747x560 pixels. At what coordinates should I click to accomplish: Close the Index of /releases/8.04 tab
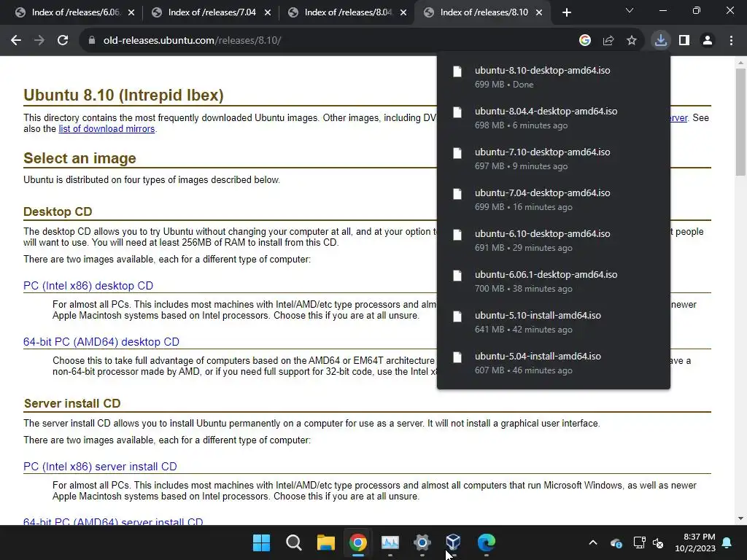coord(403,12)
